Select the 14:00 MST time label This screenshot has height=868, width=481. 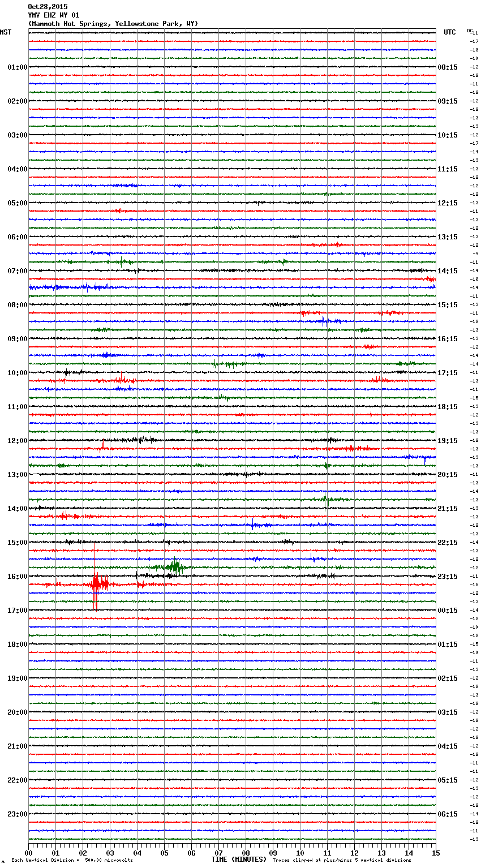pyautogui.click(x=18, y=509)
